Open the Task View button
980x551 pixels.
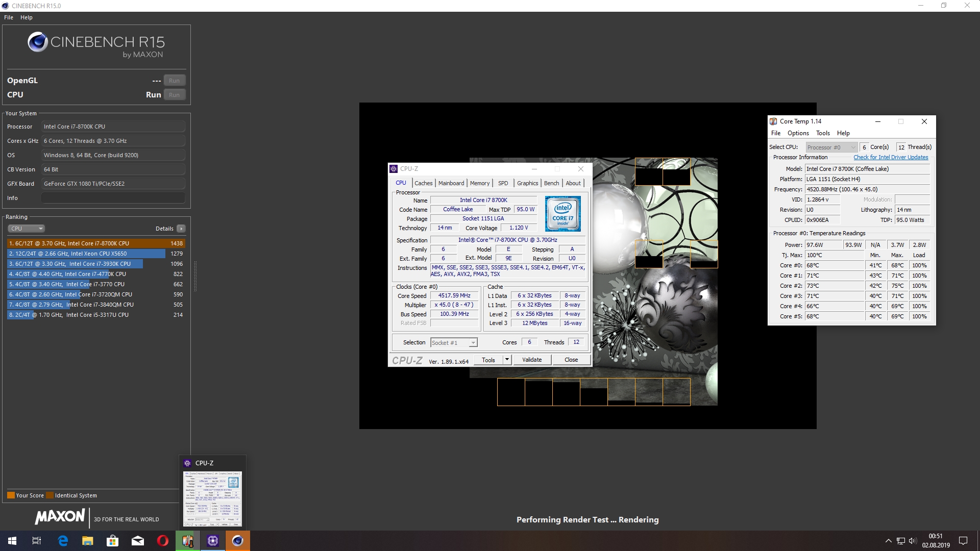pos(37,541)
